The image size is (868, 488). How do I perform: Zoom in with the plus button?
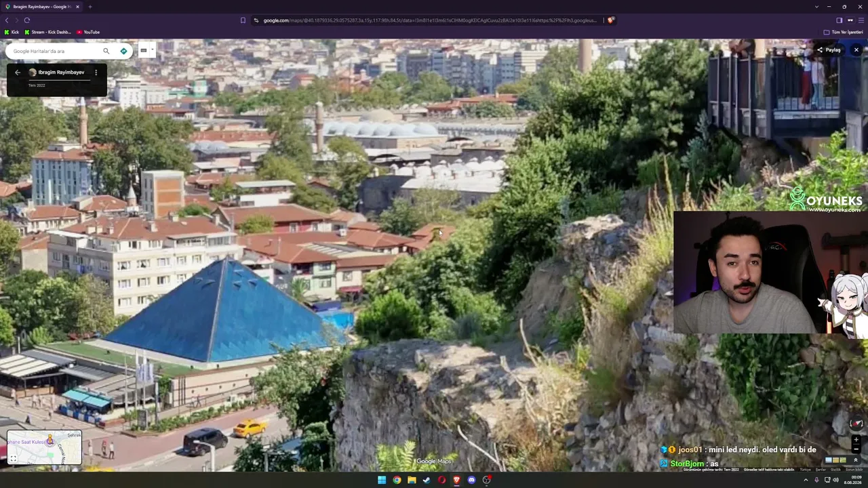856,440
